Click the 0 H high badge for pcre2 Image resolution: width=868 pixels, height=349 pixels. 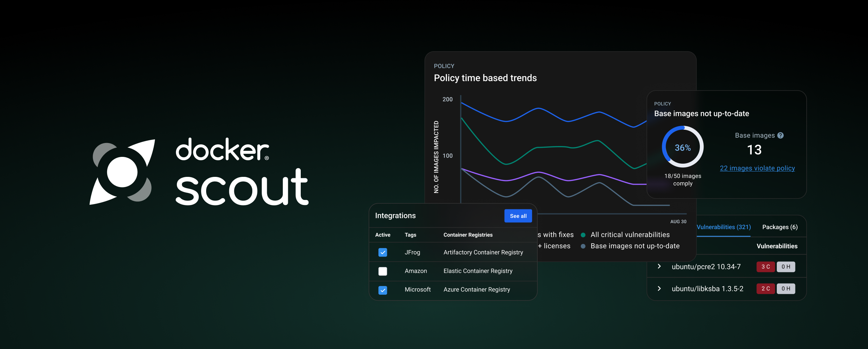click(786, 267)
